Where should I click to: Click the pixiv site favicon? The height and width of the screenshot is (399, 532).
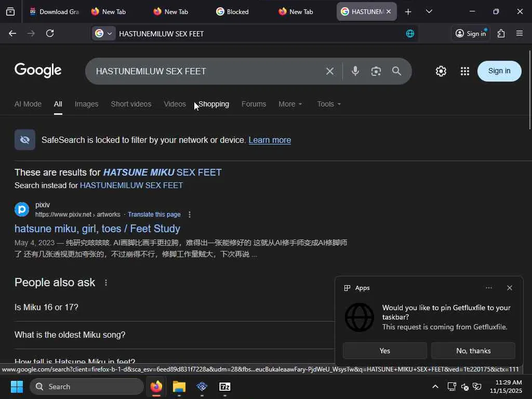tap(22, 209)
